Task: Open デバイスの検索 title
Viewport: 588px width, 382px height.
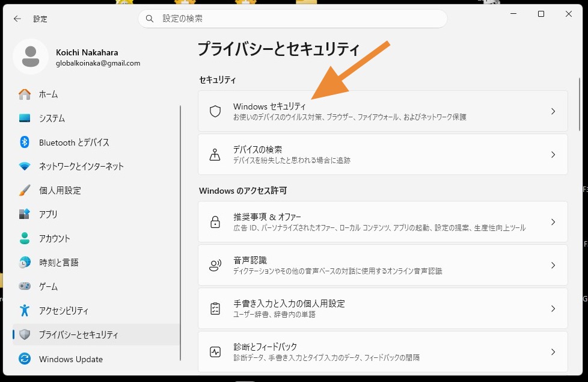Action: click(257, 150)
